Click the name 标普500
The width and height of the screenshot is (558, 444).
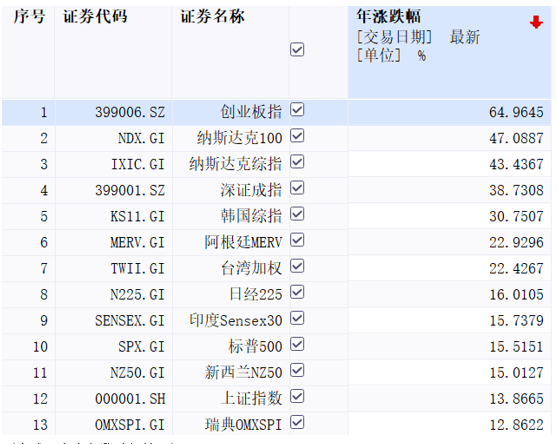255,347
